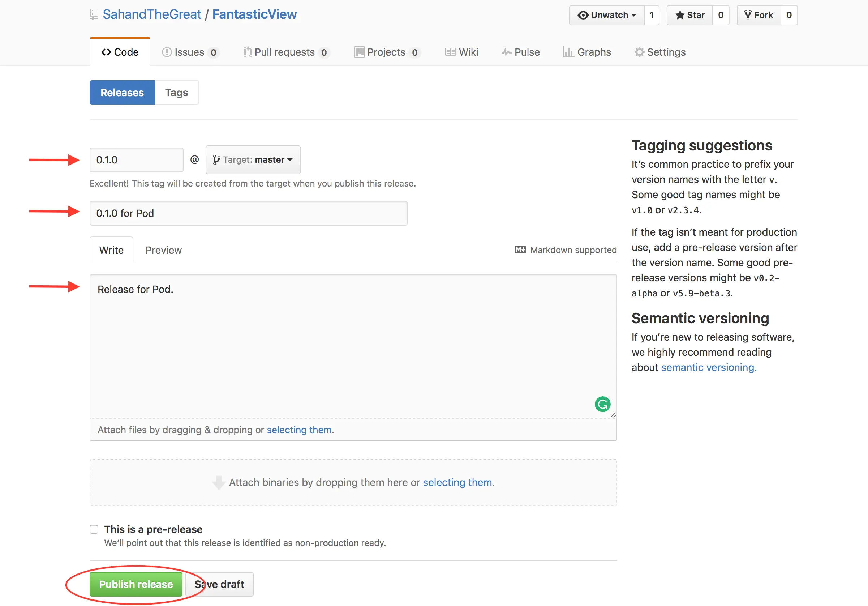Open Graphs via the bar-chart icon
The height and width of the screenshot is (606, 868).
568,52
